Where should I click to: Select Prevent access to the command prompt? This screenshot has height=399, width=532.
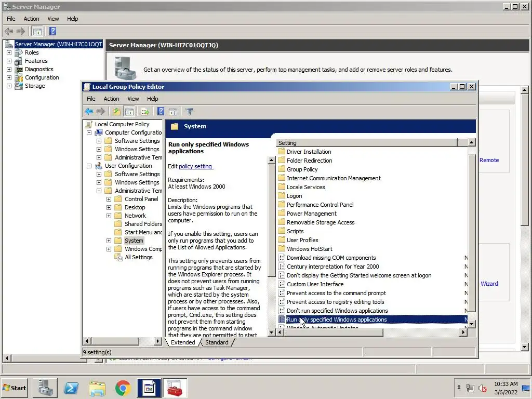336,293
